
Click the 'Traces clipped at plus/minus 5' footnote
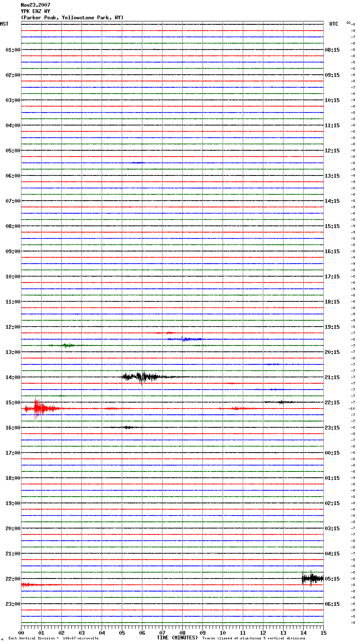click(254, 639)
